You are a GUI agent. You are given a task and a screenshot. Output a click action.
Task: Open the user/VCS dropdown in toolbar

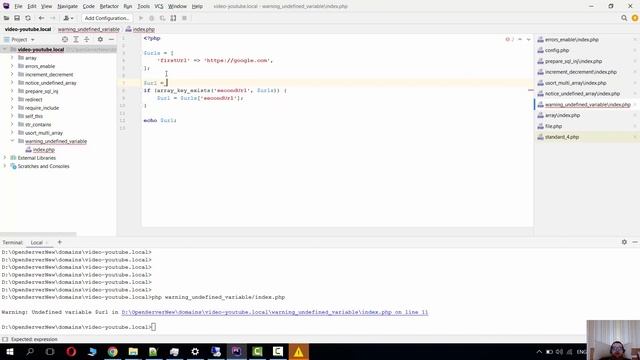[68, 18]
